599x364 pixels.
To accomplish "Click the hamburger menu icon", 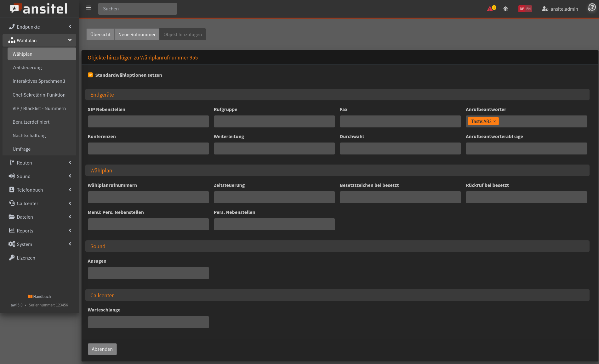I will coord(88,8).
